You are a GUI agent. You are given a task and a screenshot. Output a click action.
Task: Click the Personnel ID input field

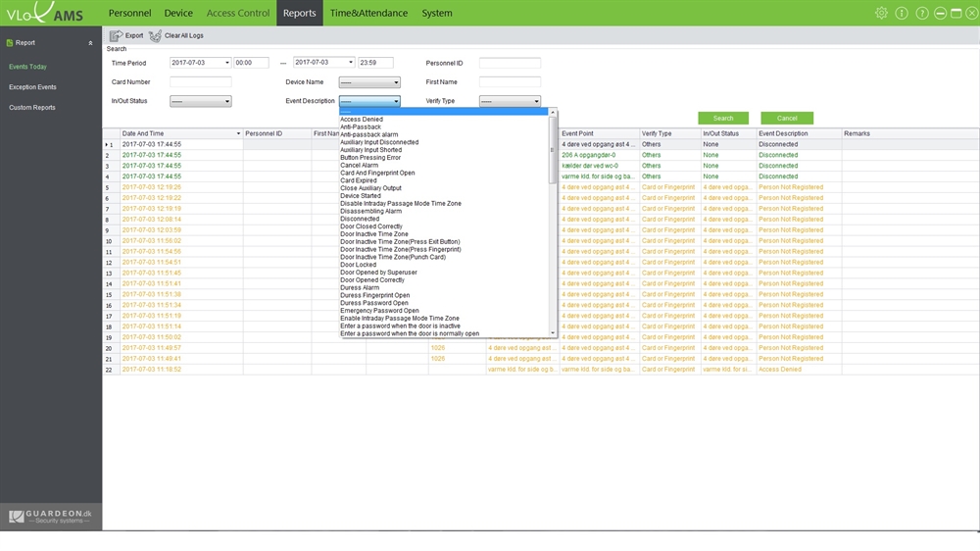(x=510, y=63)
